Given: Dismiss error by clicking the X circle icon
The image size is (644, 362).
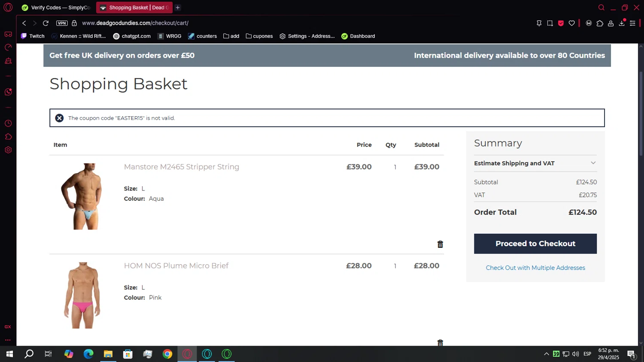Looking at the screenshot, I should (59, 118).
